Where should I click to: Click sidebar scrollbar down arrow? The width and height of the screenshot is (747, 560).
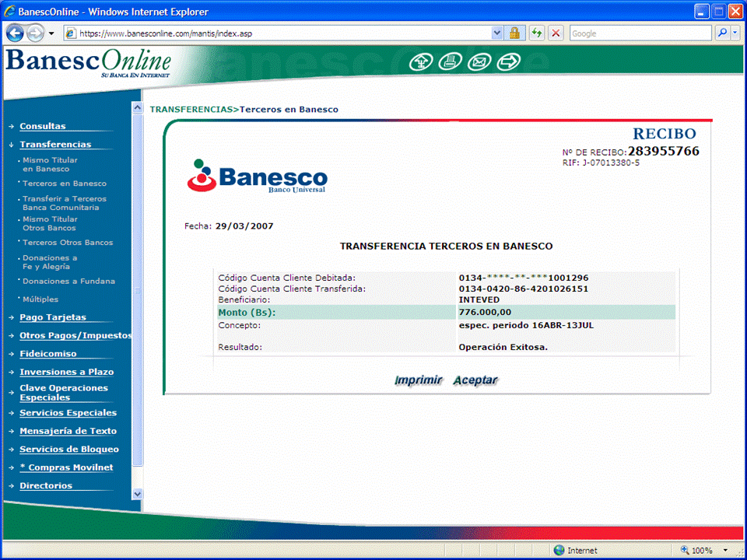(x=137, y=494)
